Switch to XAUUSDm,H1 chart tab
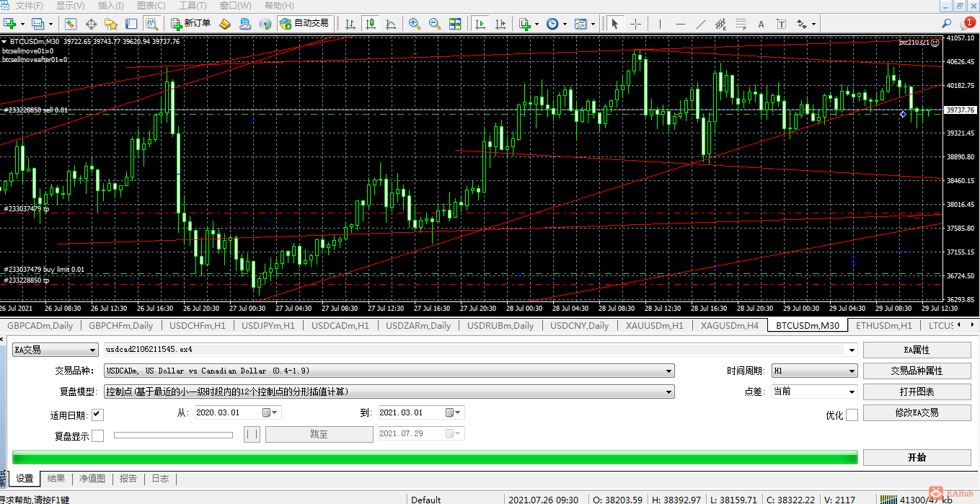980x504 pixels. coord(655,325)
